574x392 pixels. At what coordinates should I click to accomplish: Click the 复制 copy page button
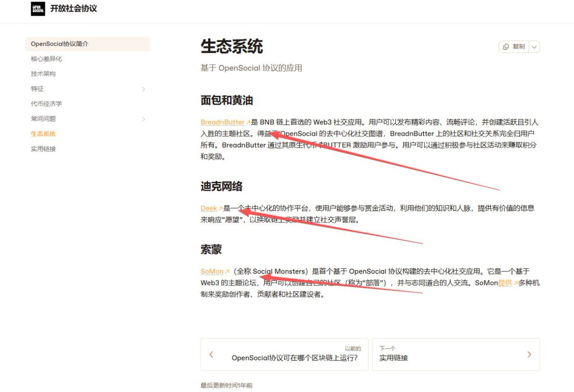coord(514,47)
